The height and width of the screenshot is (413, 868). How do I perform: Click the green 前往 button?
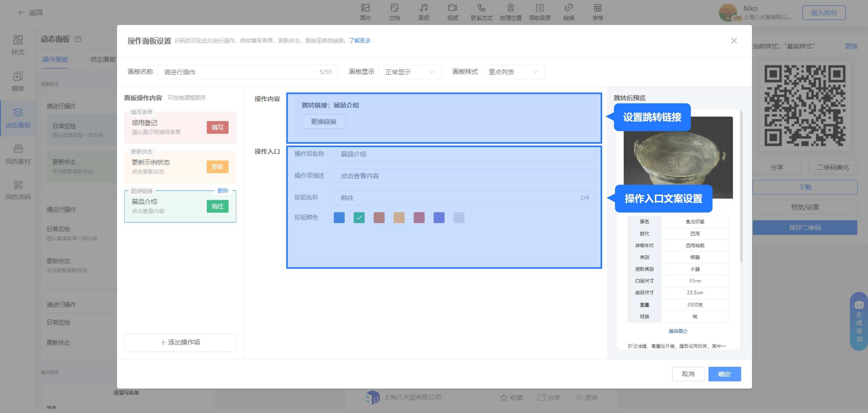218,206
